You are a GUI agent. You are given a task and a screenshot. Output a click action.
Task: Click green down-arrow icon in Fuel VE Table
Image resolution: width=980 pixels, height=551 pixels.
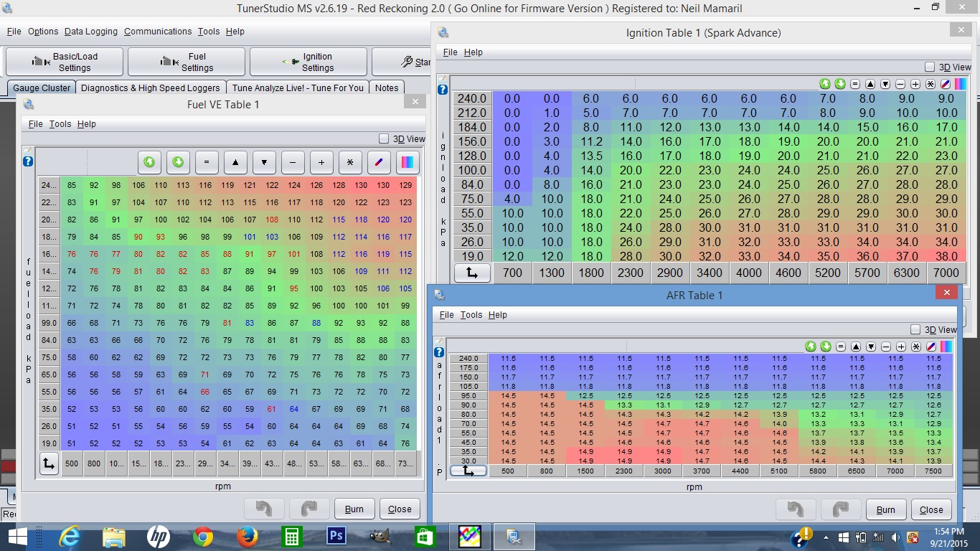(178, 163)
